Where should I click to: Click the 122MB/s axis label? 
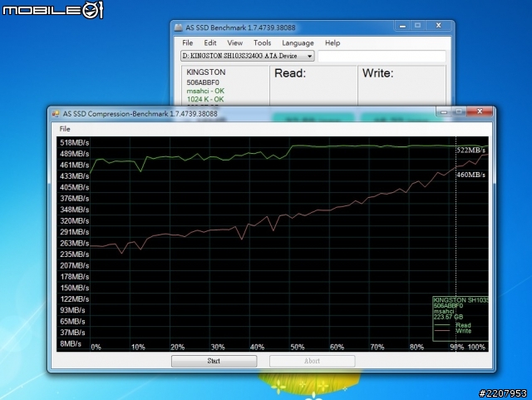[75, 299]
